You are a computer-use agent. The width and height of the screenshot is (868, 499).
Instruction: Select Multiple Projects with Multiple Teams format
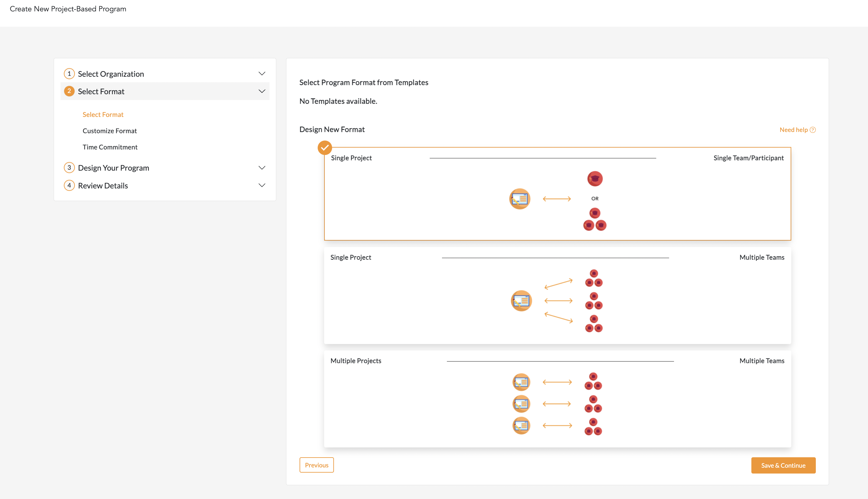click(557, 399)
